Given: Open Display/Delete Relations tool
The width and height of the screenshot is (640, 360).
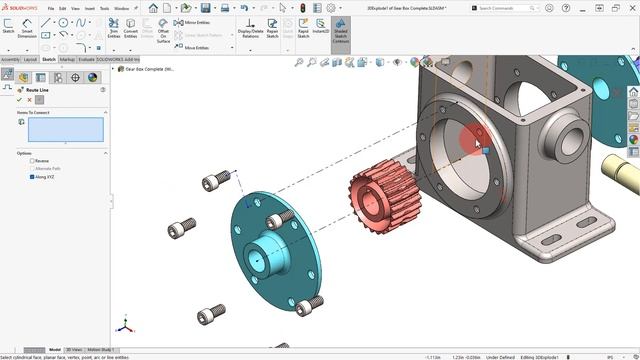Looking at the screenshot, I should point(250,29).
